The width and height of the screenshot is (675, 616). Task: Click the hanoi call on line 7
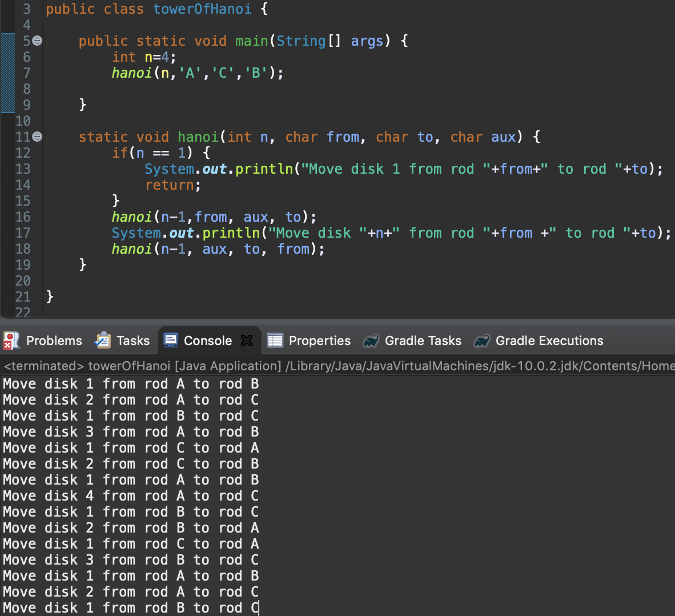coord(131,73)
